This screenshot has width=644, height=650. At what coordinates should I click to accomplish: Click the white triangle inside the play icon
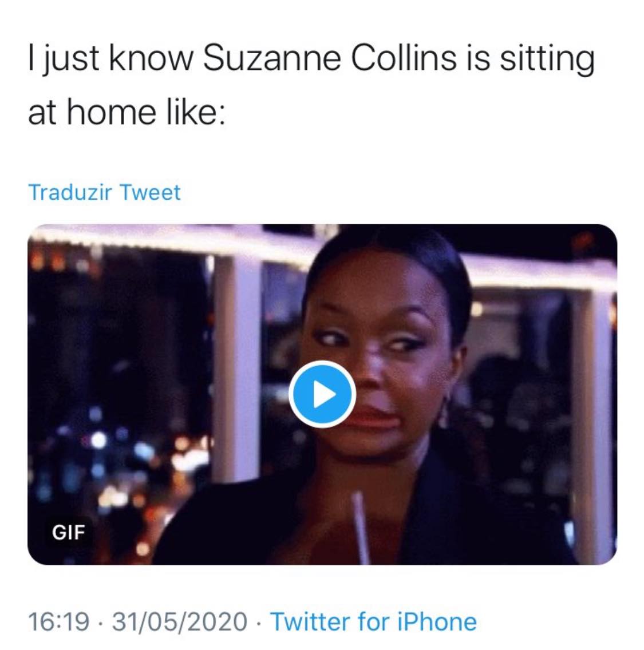(324, 394)
